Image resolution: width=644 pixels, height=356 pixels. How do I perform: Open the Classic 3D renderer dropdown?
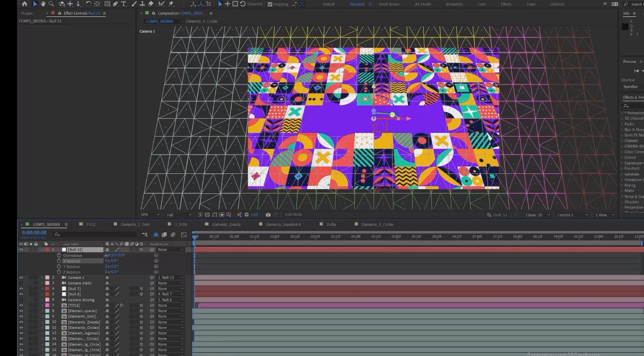click(x=537, y=215)
